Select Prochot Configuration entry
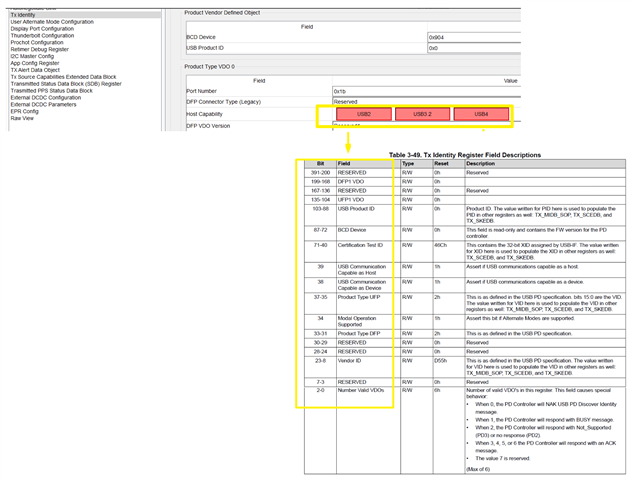The height and width of the screenshot is (480, 633). 37,42
